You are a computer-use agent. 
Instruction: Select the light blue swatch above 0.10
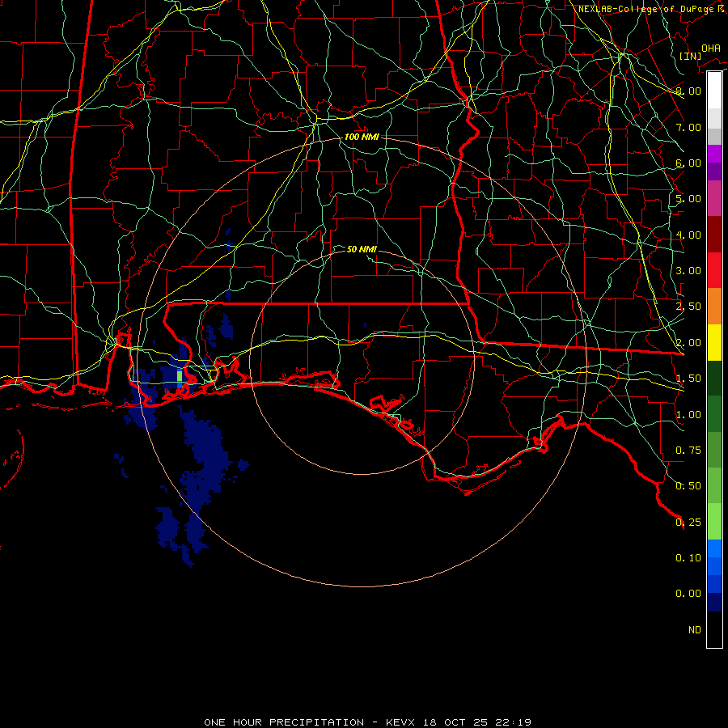click(x=714, y=548)
